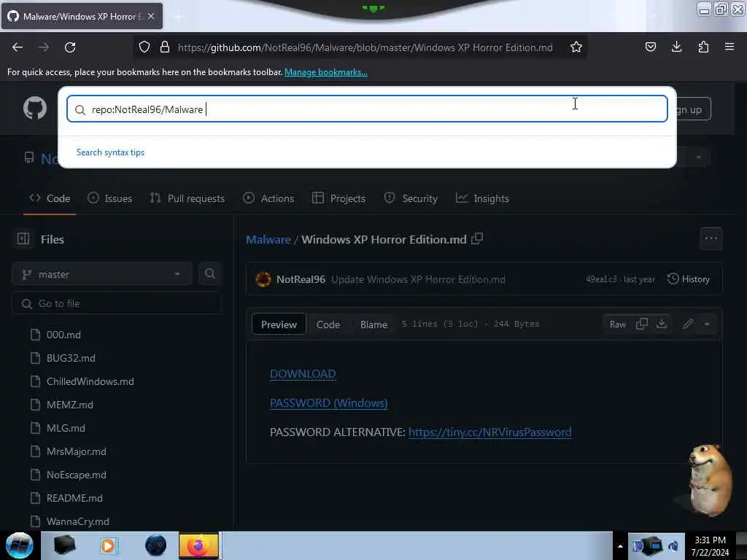Open the tiny.cc/NRVirusPassword link
Screen dimensions: 747x560
[489, 432]
